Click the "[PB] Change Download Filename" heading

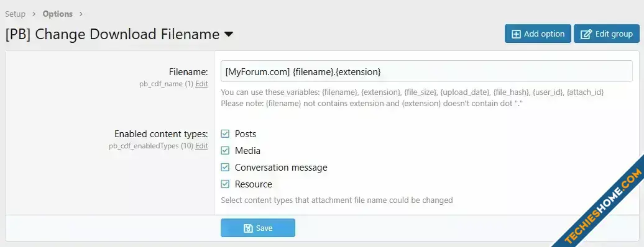(113, 34)
